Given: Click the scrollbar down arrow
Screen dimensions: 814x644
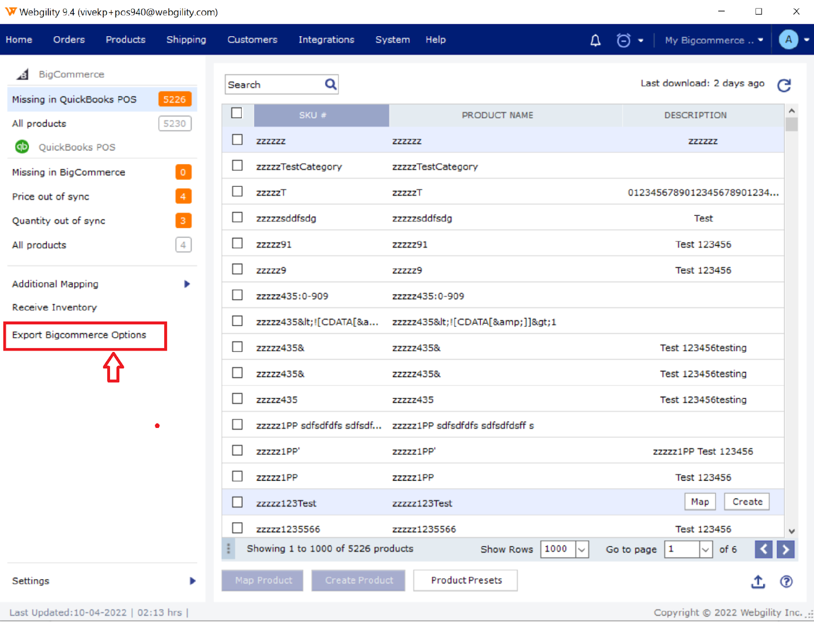Looking at the screenshot, I should [x=792, y=531].
